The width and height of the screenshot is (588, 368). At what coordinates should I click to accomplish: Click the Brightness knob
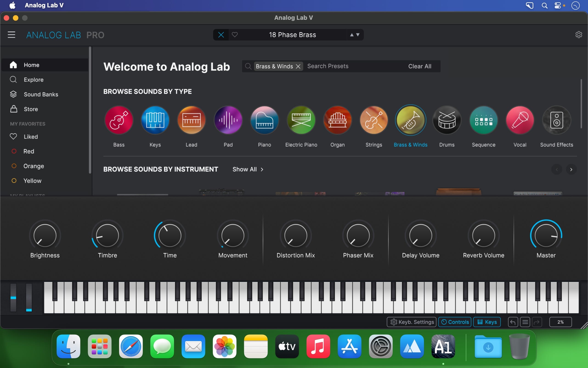(x=45, y=235)
